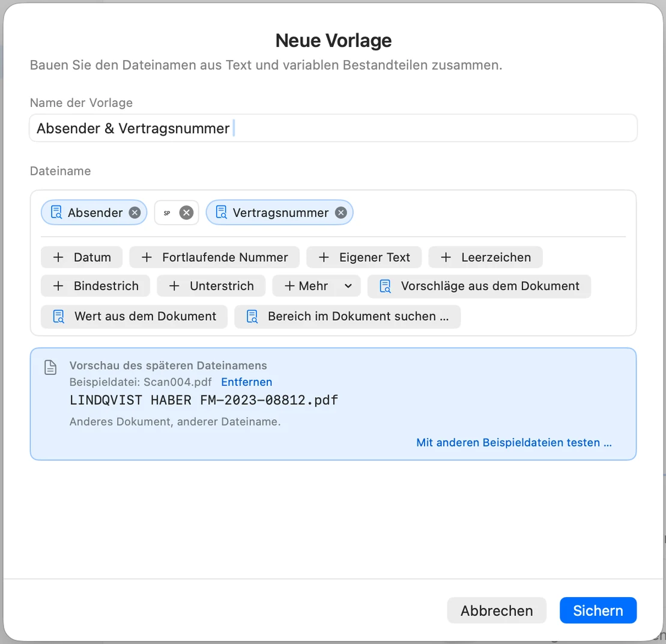Open Vorschläge aus dem Dokument

click(479, 287)
